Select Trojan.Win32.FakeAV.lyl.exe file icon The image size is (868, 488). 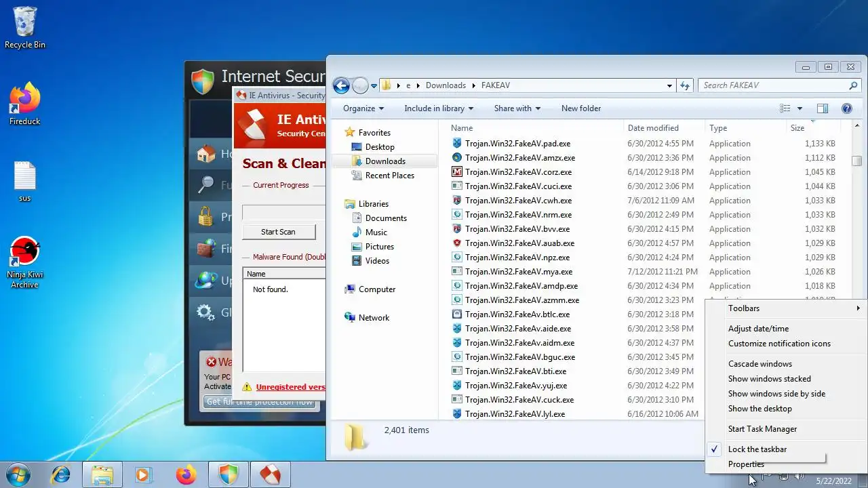457,414
